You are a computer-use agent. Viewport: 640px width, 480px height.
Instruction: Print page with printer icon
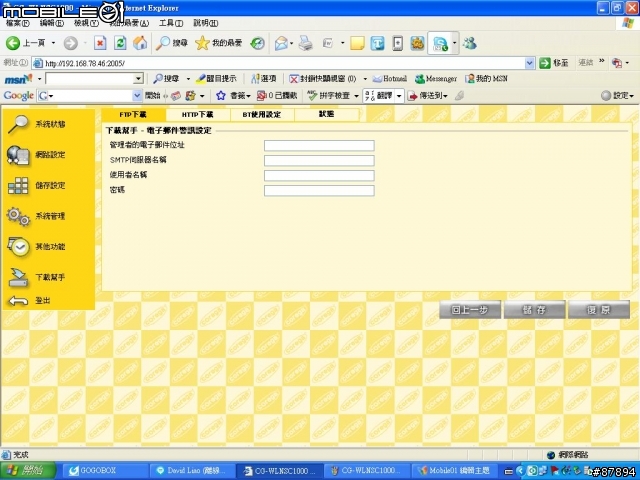click(305, 43)
